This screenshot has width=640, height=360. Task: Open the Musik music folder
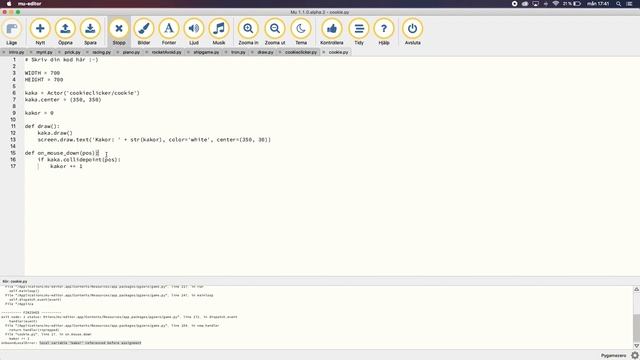point(219,31)
